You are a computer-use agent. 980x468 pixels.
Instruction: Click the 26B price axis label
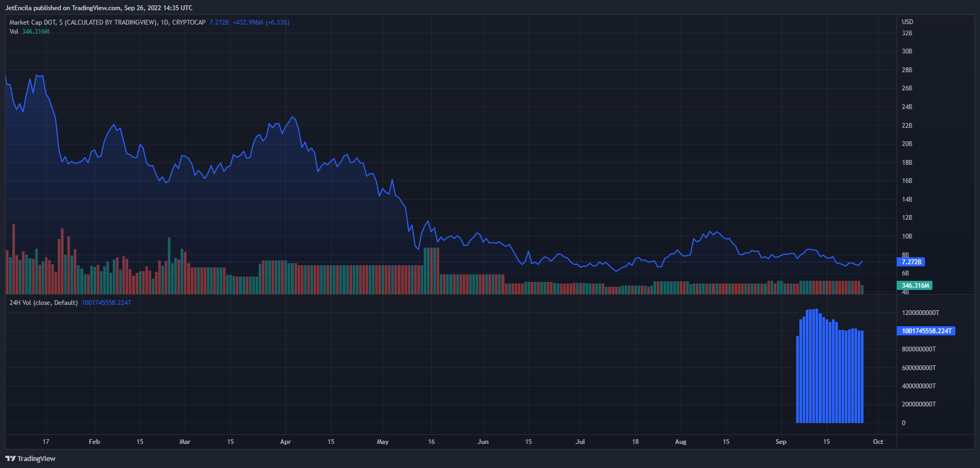tap(907, 88)
